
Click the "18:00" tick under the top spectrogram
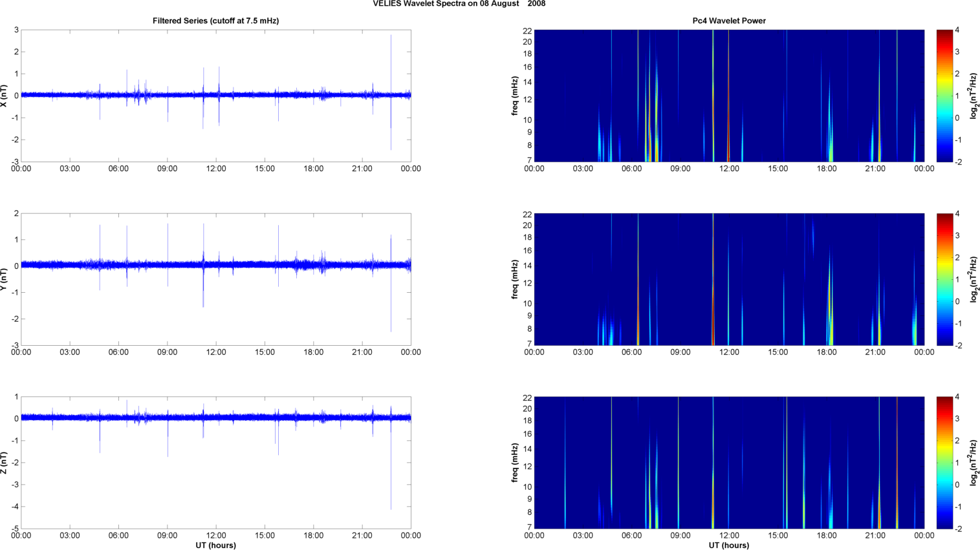click(x=827, y=169)
